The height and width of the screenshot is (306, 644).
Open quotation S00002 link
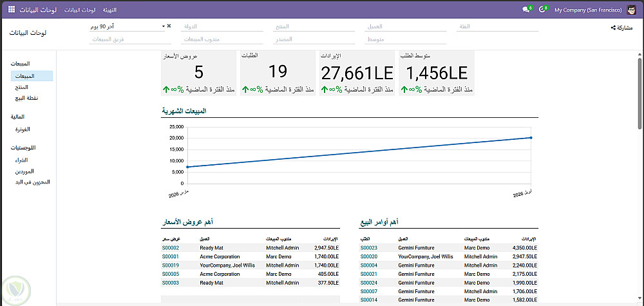coord(171,247)
